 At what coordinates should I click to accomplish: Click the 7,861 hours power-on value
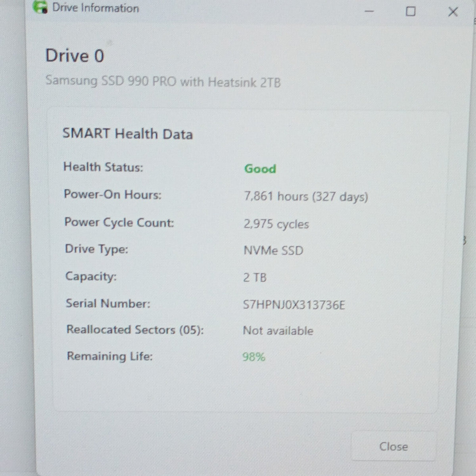click(x=306, y=196)
